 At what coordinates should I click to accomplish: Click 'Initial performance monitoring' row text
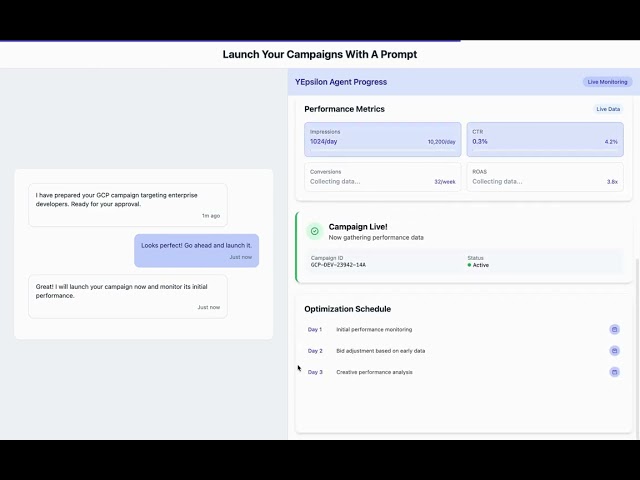(x=374, y=329)
